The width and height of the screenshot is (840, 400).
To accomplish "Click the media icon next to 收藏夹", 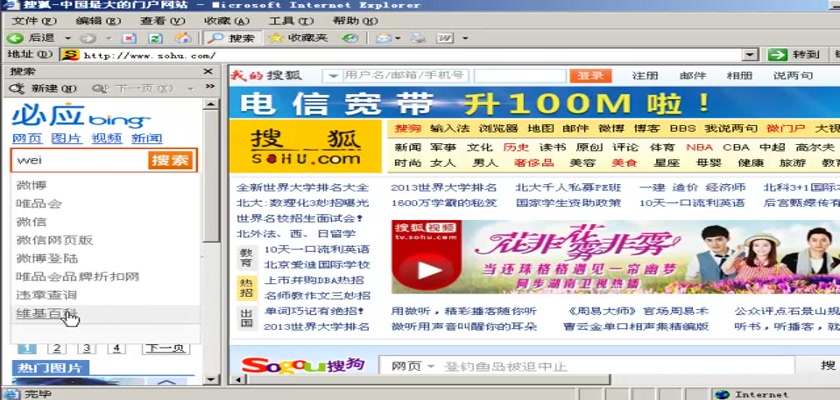I will 350,38.
